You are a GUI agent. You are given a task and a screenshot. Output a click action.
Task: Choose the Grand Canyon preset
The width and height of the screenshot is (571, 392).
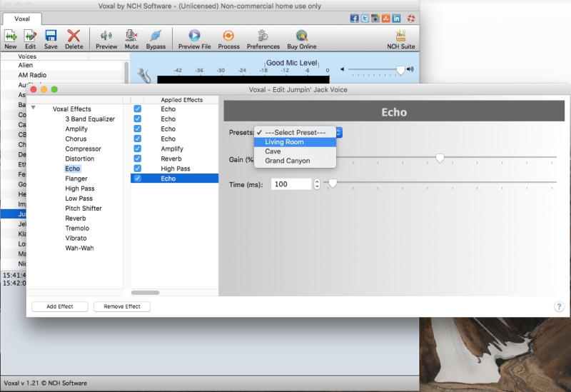[x=295, y=161]
